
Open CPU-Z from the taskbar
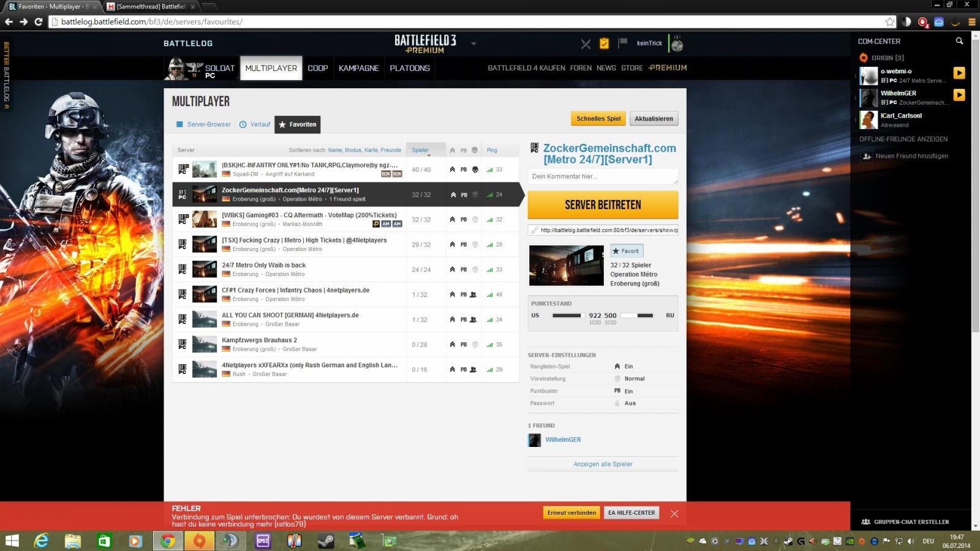click(263, 541)
